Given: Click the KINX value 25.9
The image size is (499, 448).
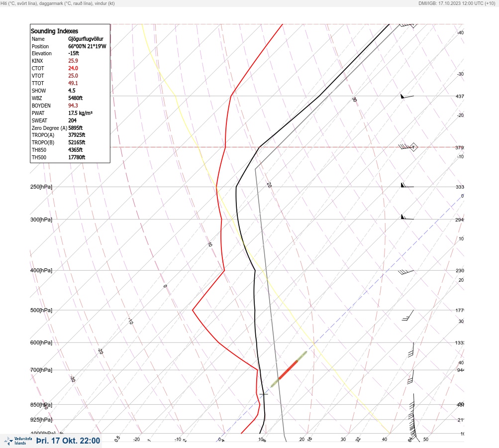Looking at the screenshot, I should [x=73, y=61].
